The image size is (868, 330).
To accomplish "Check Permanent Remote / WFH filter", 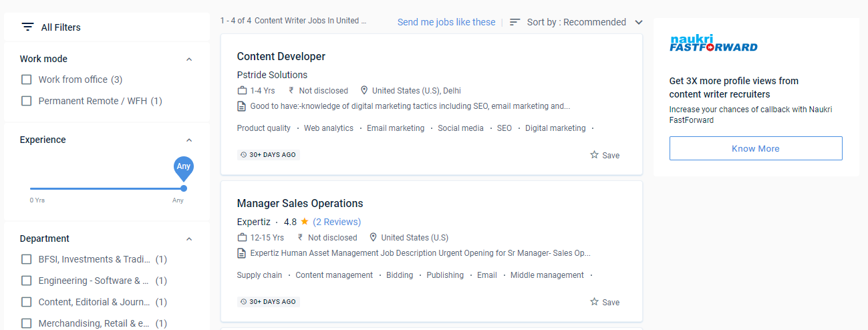I will coord(27,101).
